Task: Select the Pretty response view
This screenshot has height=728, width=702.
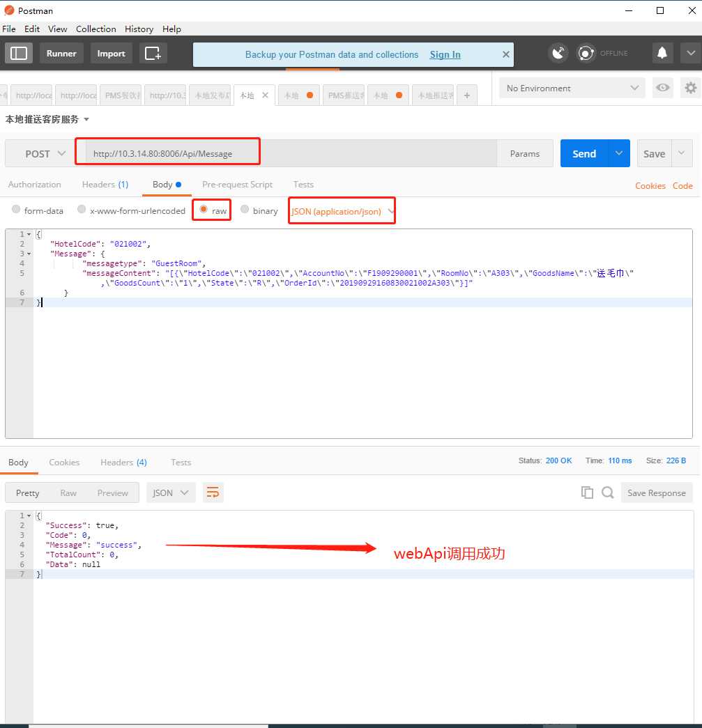Action: click(27, 493)
